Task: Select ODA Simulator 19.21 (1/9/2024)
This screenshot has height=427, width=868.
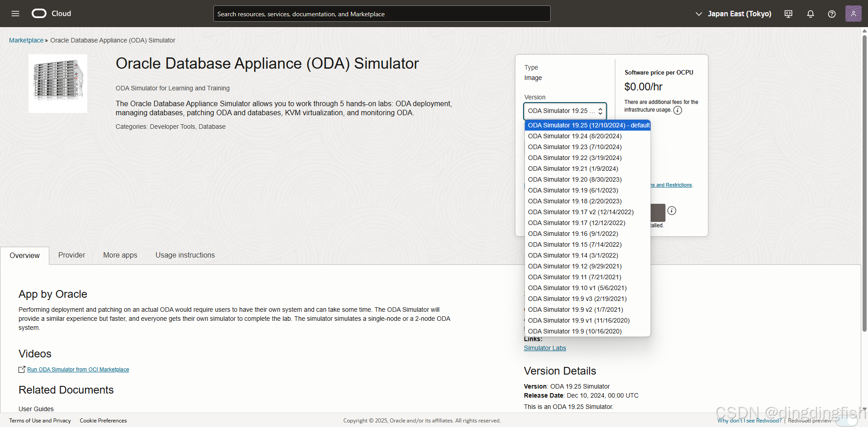Action: pos(588,169)
